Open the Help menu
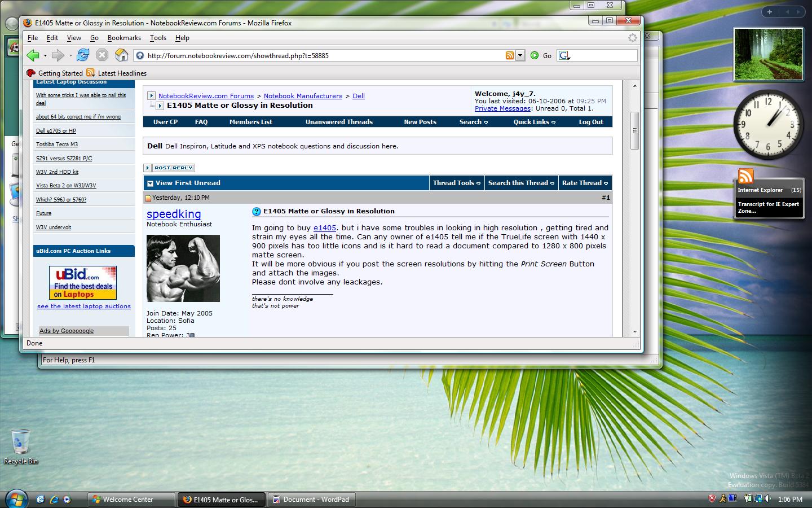 182,38
